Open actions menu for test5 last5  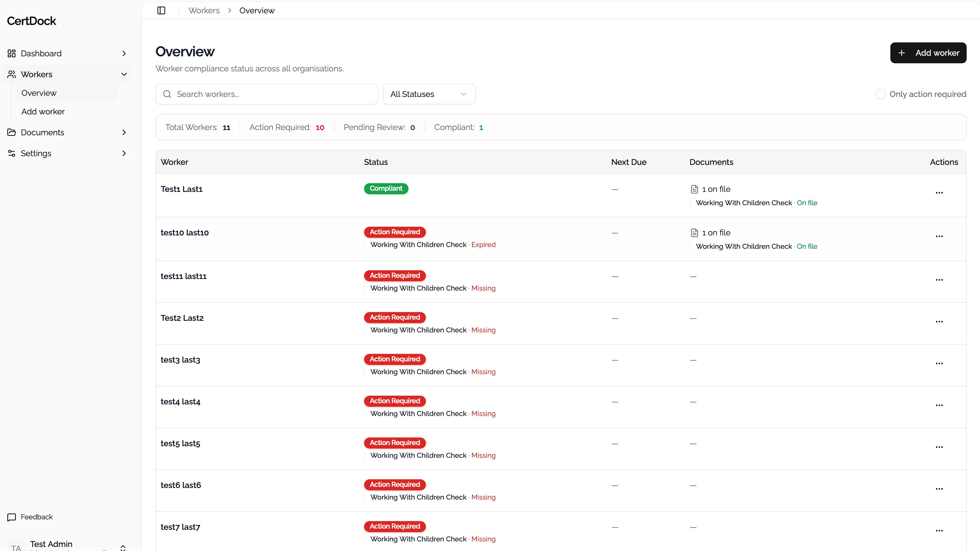click(939, 447)
